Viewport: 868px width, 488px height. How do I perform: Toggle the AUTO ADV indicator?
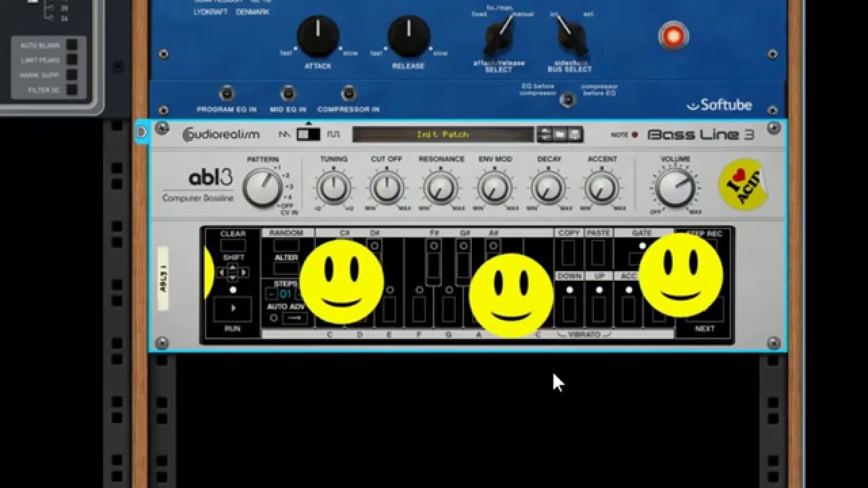[x=274, y=317]
